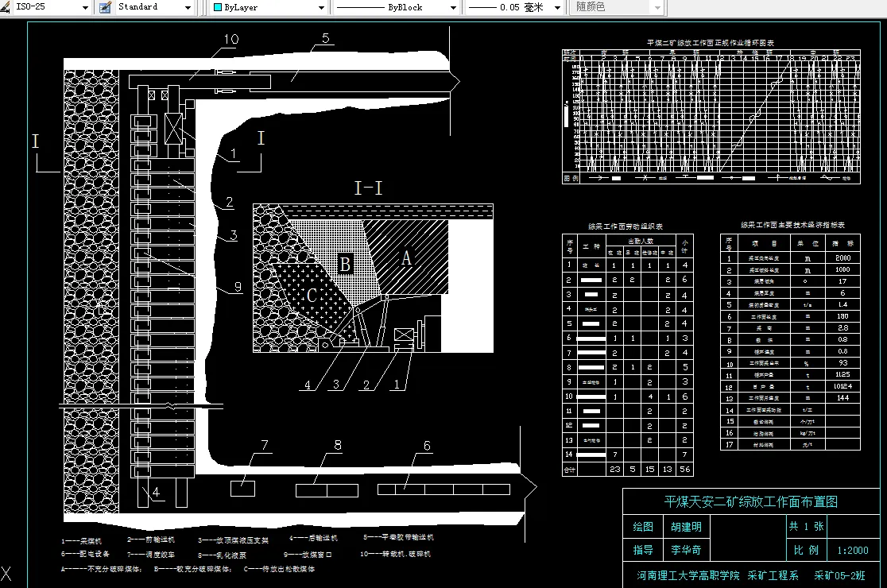Select the labor organization table title 综采工作面劳动组织表

(x=625, y=226)
